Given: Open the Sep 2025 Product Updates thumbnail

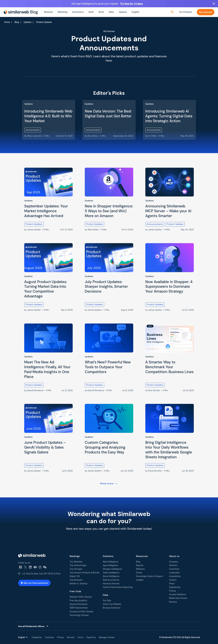Looking at the screenshot, I should 48,182.
